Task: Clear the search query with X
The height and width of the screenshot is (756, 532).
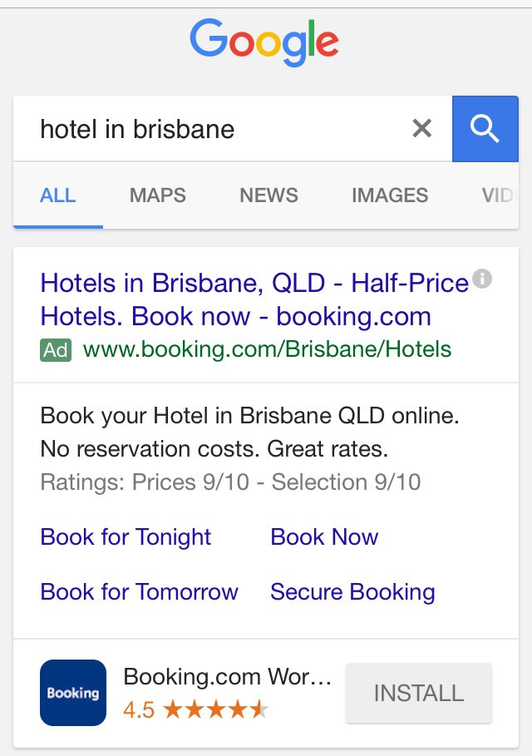Action: click(422, 129)
